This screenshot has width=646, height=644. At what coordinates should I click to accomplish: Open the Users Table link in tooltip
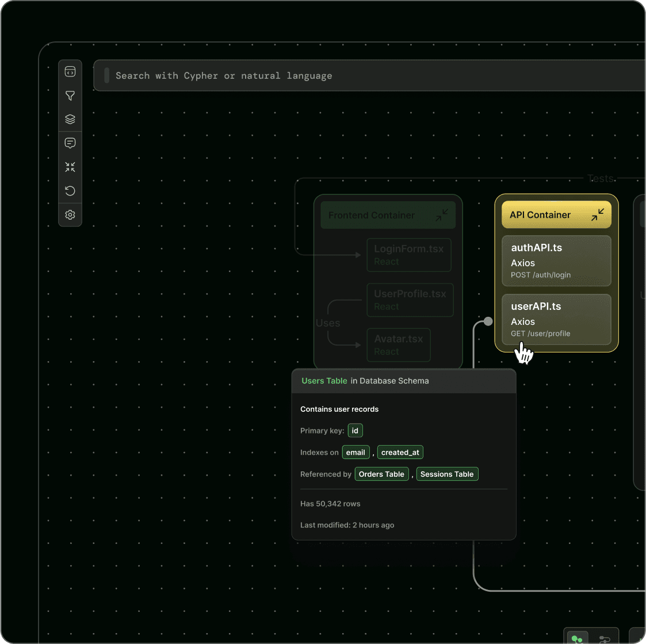[324, 381]
